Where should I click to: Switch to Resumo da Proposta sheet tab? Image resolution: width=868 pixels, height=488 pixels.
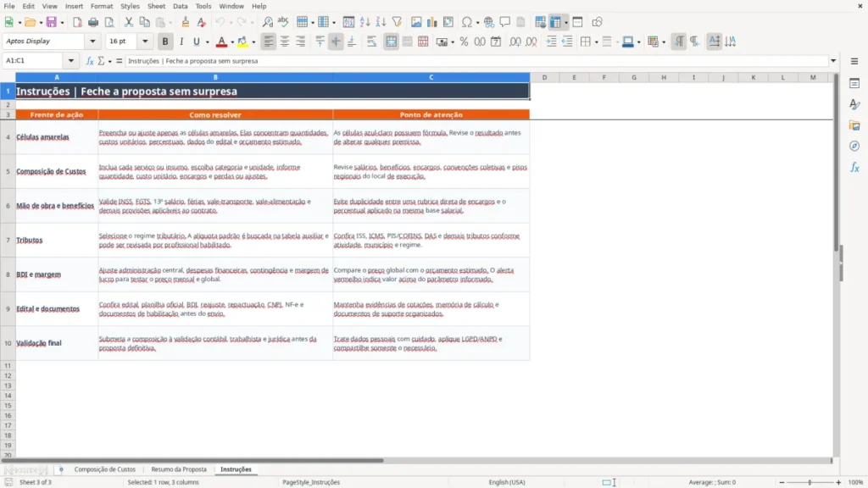pyautogui.click(x=179, y=469)
